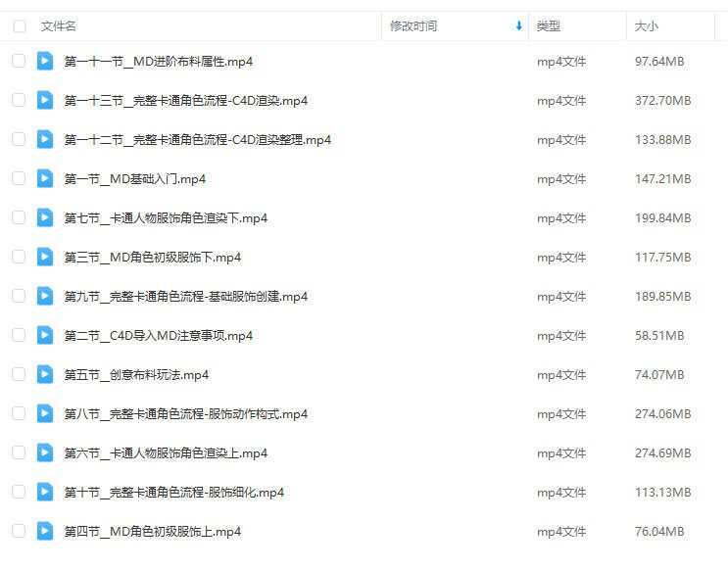
Task: Open file 第八节_完整卡通角色流程-服饰动作构式.mp4
Action: point(186,413)
